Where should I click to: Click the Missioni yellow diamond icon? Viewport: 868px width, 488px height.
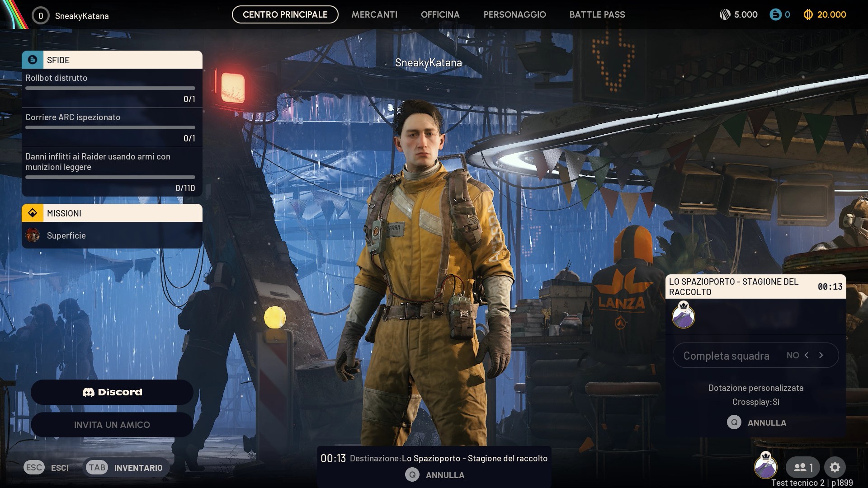pyautogui.click(x=33, y=213)
